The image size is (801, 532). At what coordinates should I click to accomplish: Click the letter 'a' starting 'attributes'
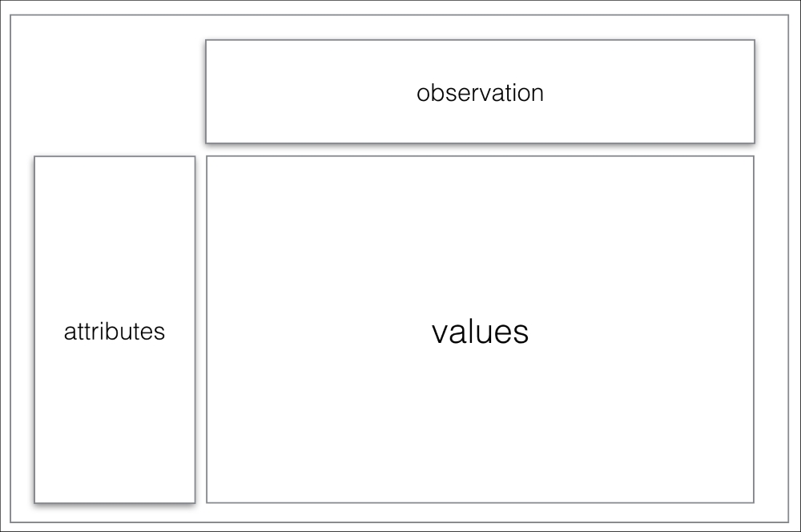click(x=70, y=334)
